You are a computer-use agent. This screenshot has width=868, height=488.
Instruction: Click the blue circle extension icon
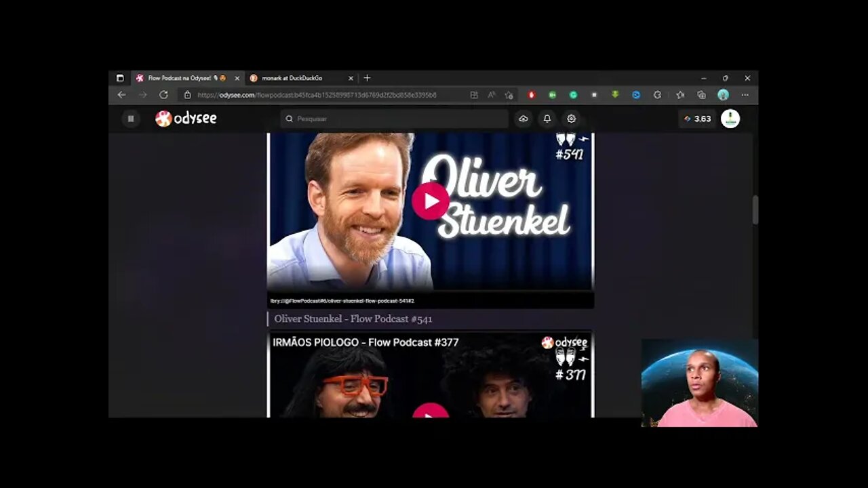(x=636, y=95)
